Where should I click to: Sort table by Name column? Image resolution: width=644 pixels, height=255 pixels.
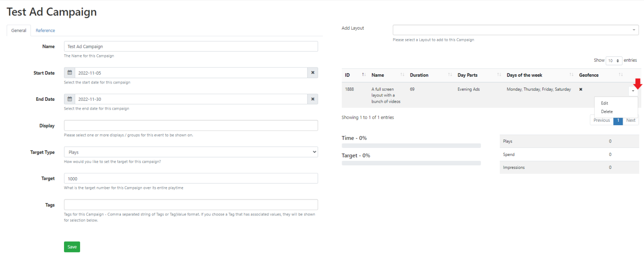pyautogui.click(x=402, y=75)
